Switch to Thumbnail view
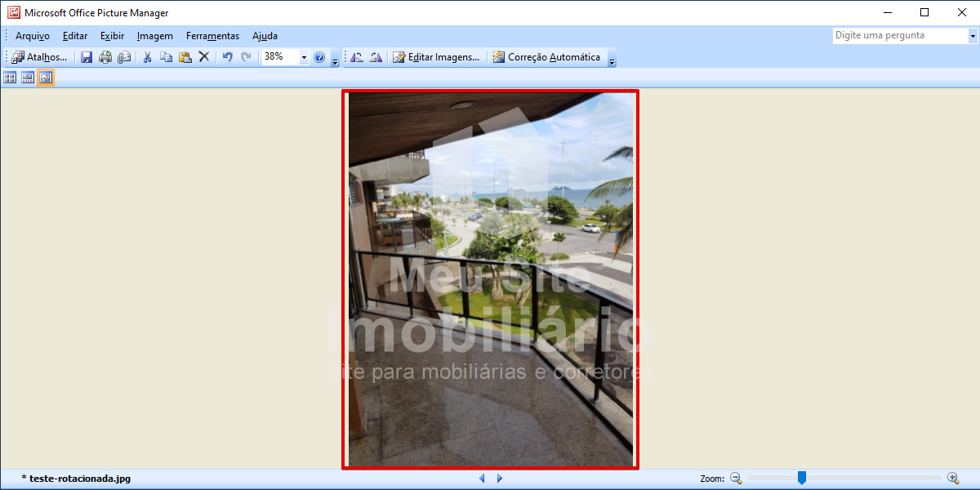The width and height of the screenshot is (980, 490). 10,78
